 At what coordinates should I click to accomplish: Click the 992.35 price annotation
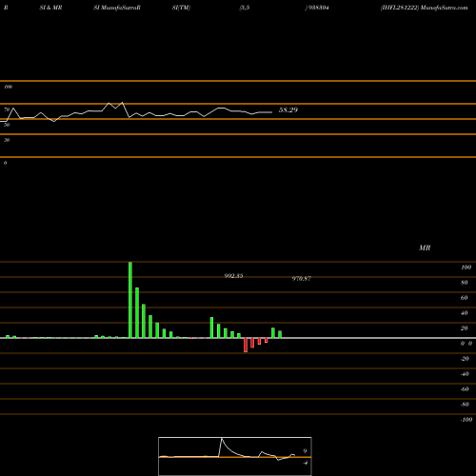(x=233, y=276)
